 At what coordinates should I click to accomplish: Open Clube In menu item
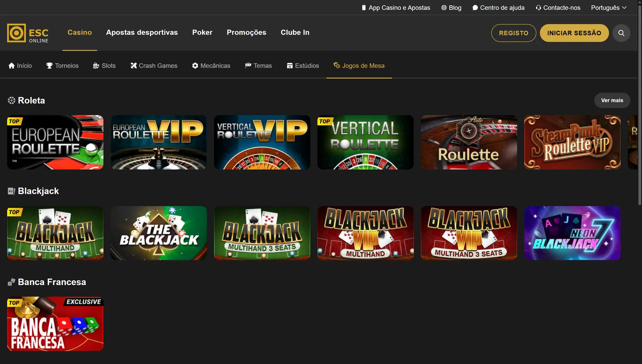(295, 33)
